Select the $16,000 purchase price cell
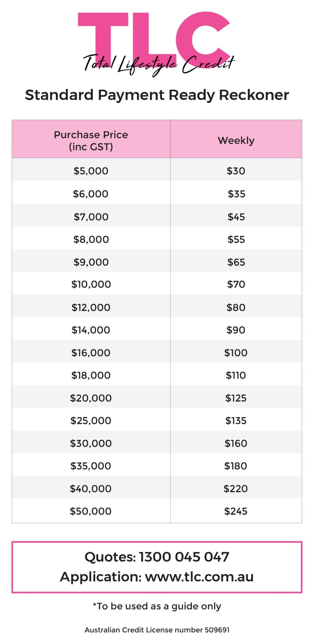Screen dimensions: 314x644 (x=91, y=353)
